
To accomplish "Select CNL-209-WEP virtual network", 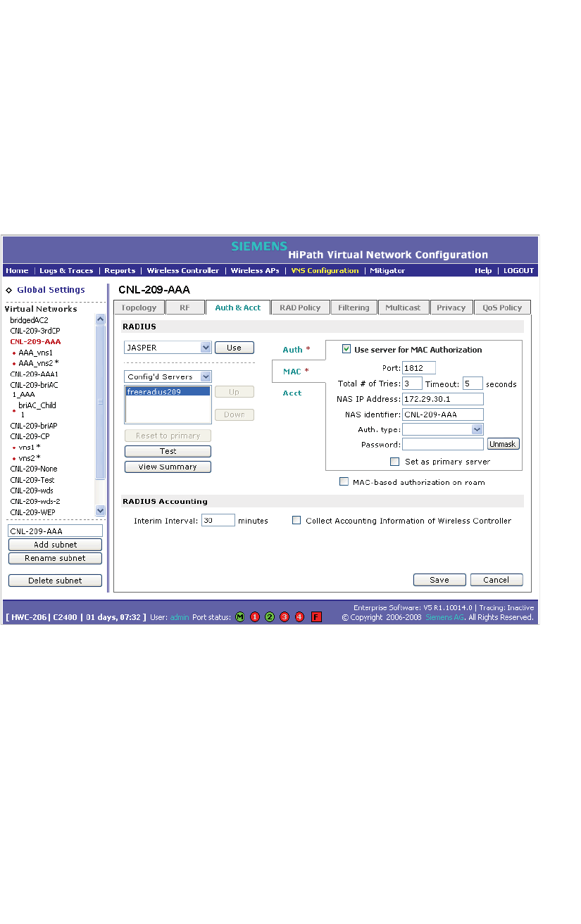I will [x=32, y=512].
